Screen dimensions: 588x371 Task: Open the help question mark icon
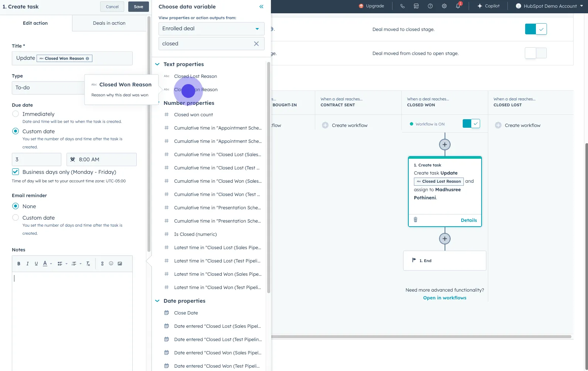click(x=430, y=6)
